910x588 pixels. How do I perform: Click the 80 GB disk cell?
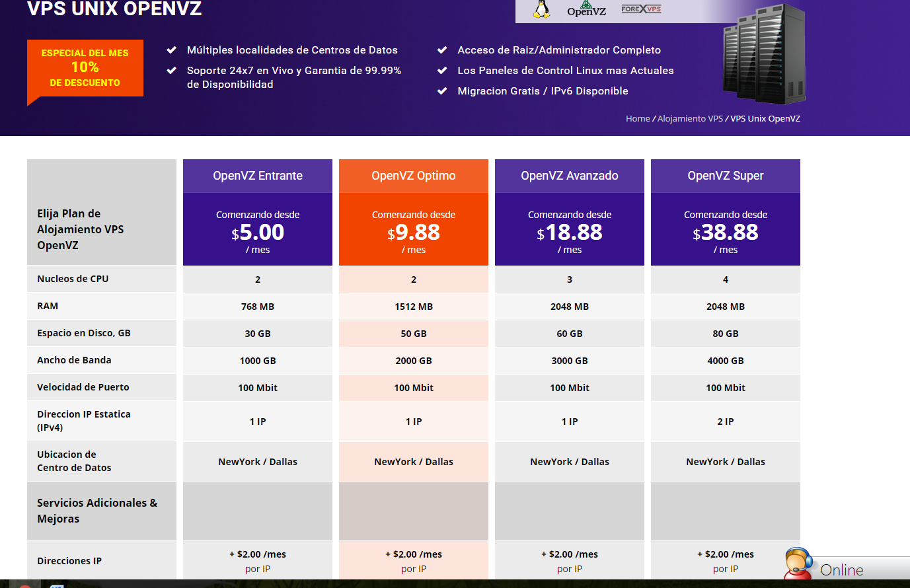click(x=726, y=334)
